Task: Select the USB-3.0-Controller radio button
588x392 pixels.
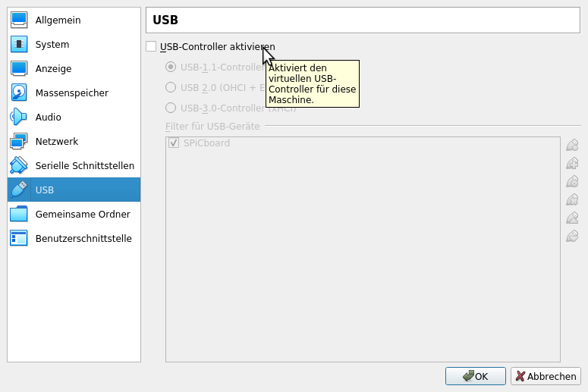Action: click(x=171, y=108)
